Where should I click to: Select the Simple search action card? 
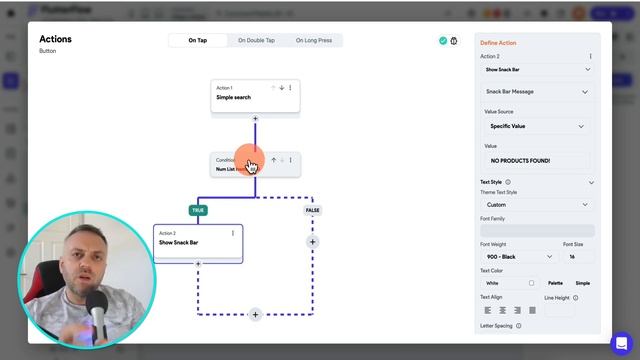click(255, 96)
